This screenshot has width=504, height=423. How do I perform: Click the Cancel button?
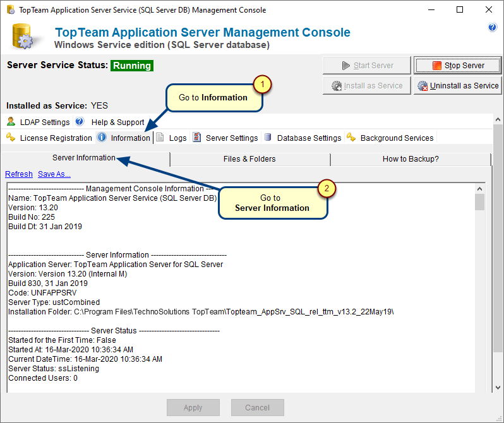pyautogui.click(x=258, y=408)
